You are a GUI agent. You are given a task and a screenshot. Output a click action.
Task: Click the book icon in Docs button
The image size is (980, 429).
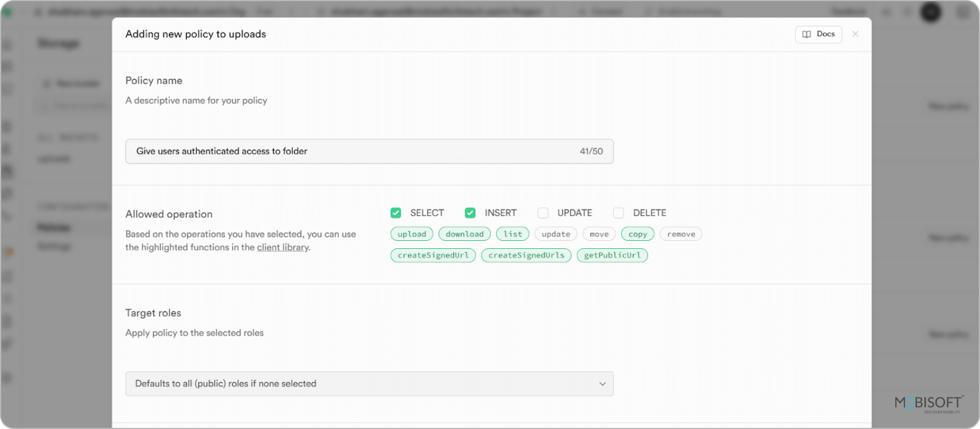point(806,34)
